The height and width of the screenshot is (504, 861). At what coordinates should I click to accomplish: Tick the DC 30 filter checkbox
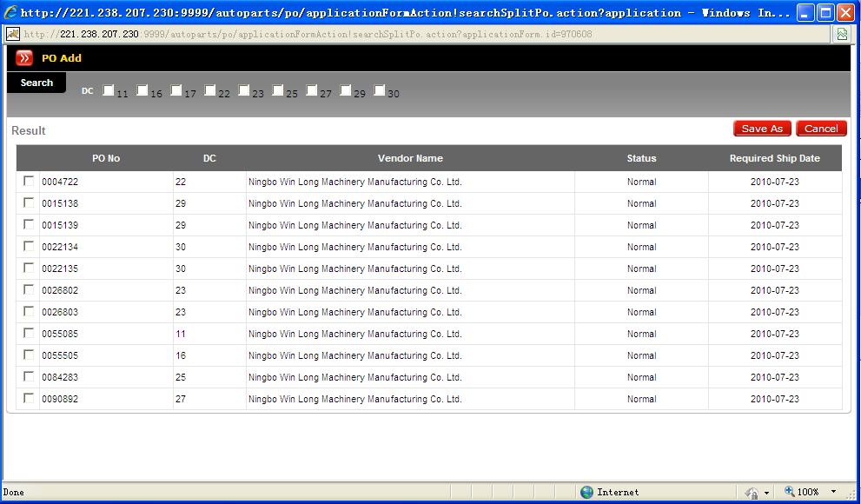[x=380, y=90]
